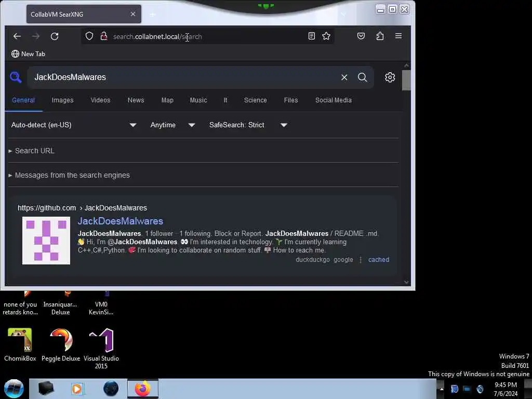Bookmark this page with the star icon
The width and height of the screenshot is (532, 399).
click(x=326, y=36)
